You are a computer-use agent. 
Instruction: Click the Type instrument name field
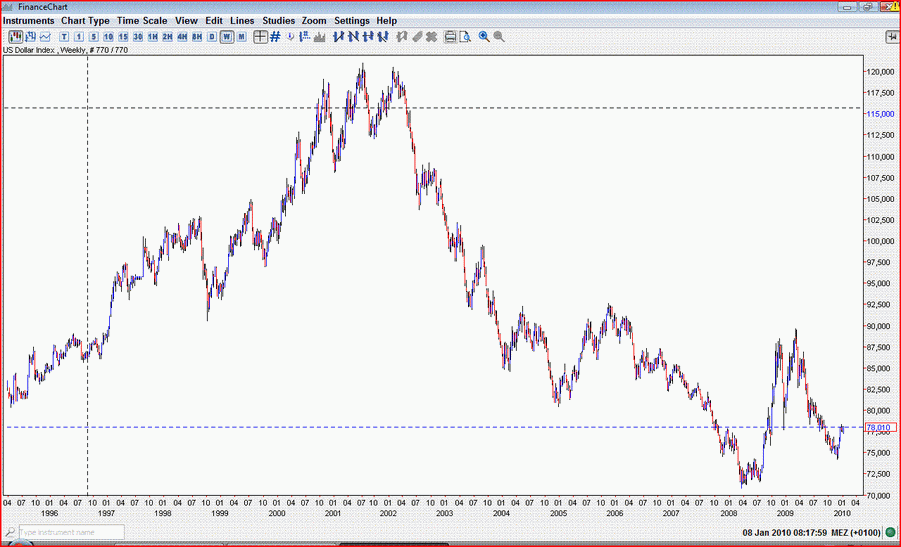[x=71, y=532]
